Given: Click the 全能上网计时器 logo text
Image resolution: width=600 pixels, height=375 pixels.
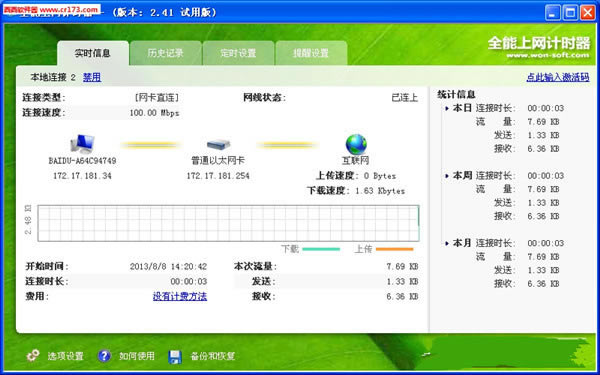Looking at the screenshot, I should [539, 43].
